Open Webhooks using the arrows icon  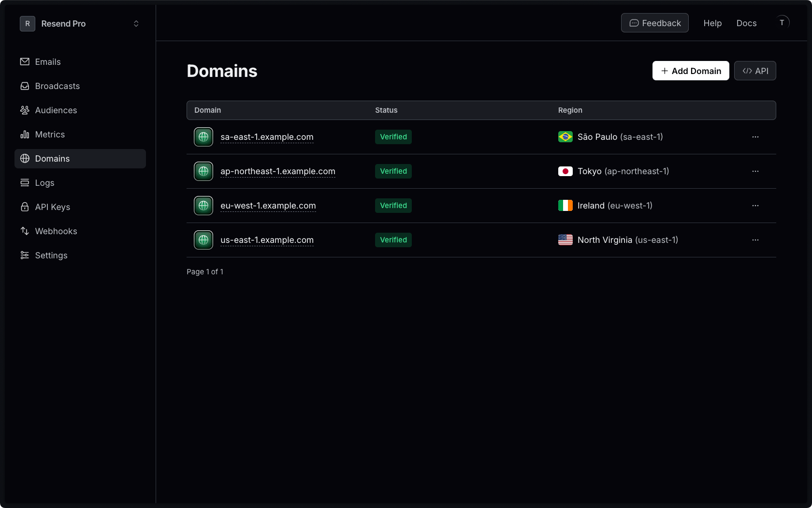click(25, 231)
